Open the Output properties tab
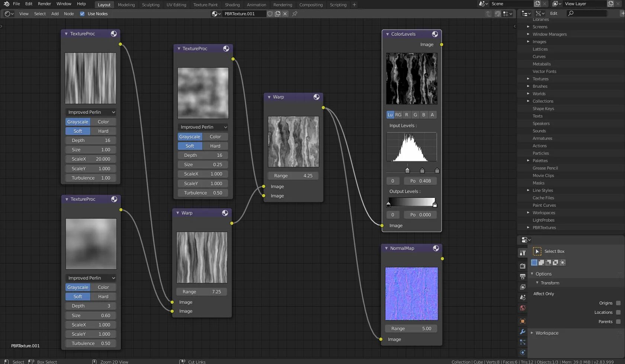Viewport: 625px width, 364px height. pyautogui.click(x=523, y=276)
